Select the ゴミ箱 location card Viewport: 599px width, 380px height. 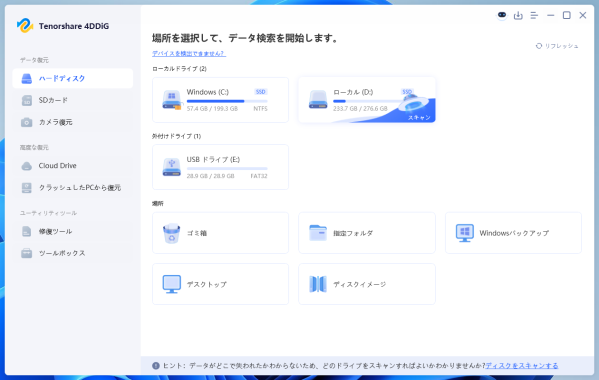220,233
